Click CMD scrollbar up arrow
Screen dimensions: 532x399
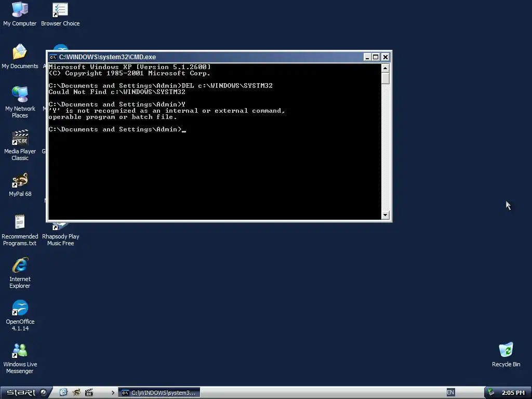pos(385,68)
